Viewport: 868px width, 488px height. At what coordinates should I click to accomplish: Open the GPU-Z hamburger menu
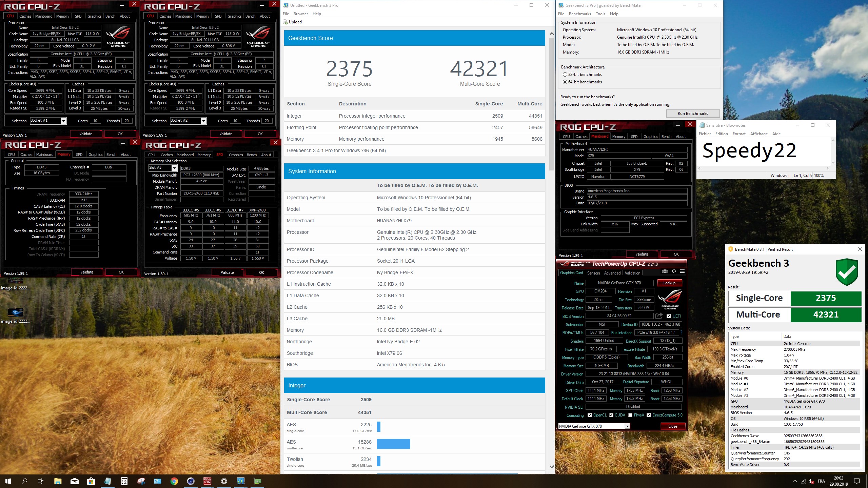click(682, 271)
